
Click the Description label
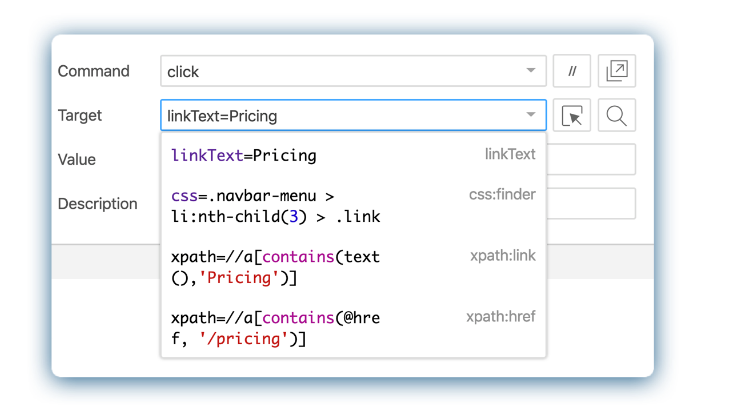click(x=98, y=203)
